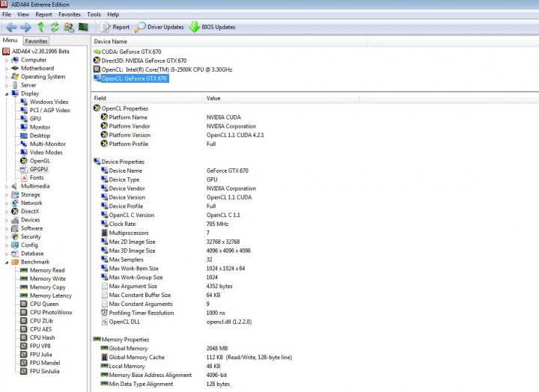539x392 pixels.
Task: Select the FPU Julia benchmark
Action: point(40,355)
